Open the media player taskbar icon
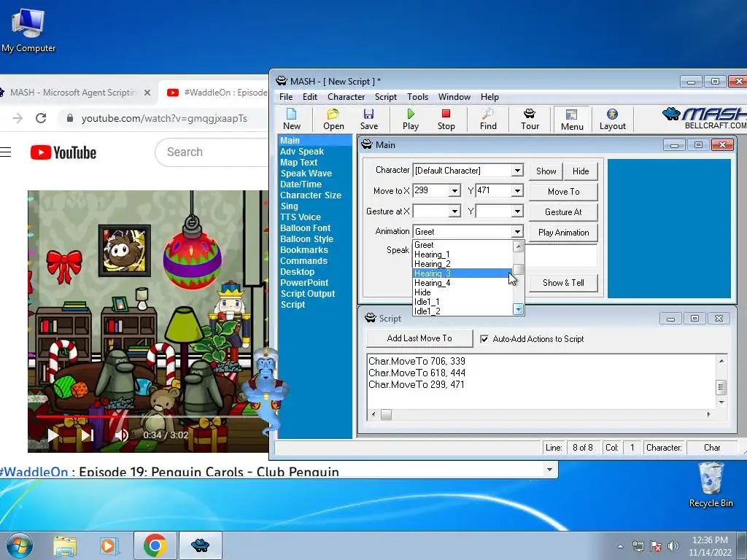This screenshot has height=560, width=747. pyautogui.click(x=109, y=545)
